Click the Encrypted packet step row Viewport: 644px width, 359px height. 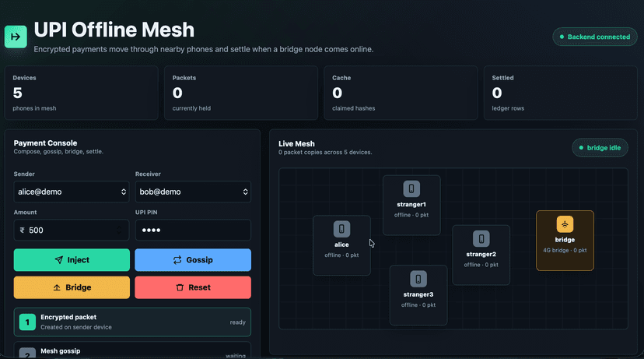[132, 322]
